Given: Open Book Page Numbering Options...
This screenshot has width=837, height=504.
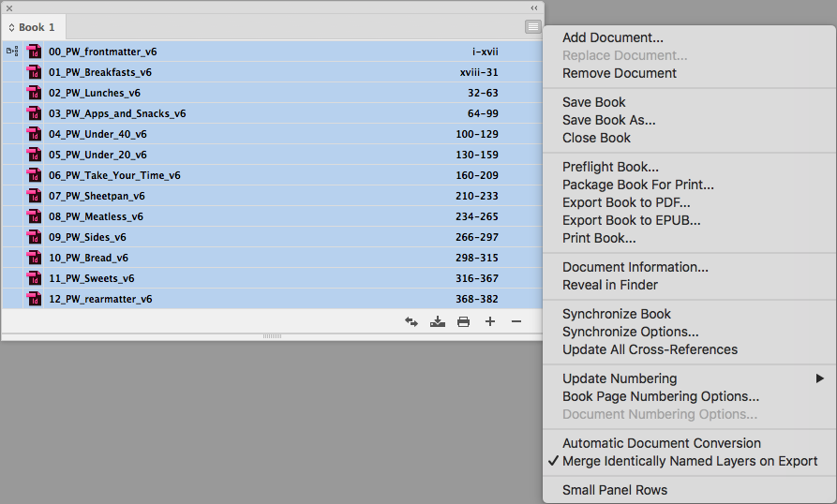Looking at the screenshot, I should (x=660, y=396).
